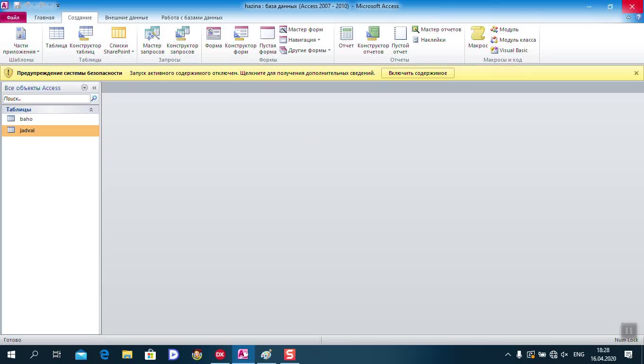Open the red S app in taskbar

tap(289, 354)
